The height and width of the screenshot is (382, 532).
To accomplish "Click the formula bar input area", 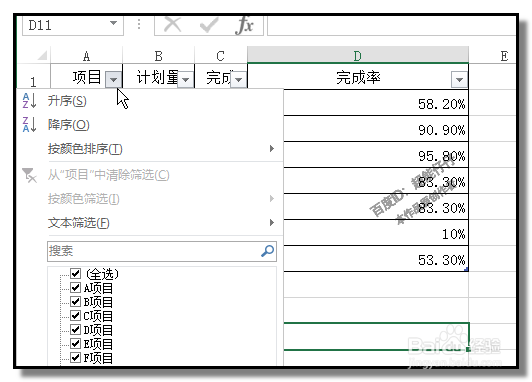I will (392, 25).
